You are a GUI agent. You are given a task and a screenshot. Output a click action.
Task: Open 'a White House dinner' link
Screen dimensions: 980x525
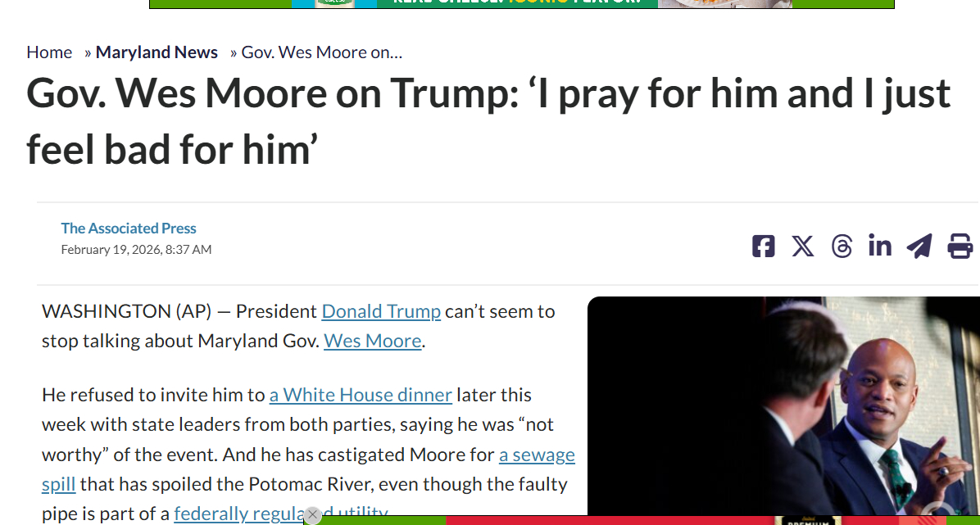click(361, 395)
